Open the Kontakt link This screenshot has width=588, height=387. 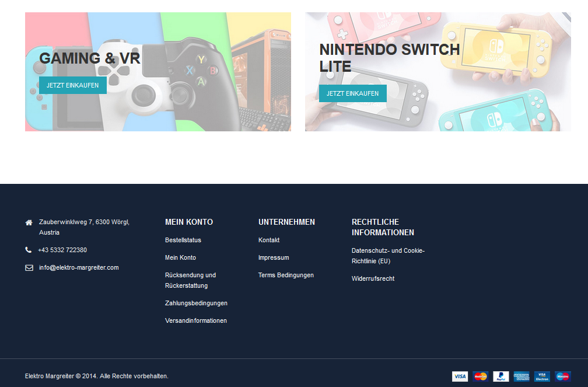click(269, 240)
